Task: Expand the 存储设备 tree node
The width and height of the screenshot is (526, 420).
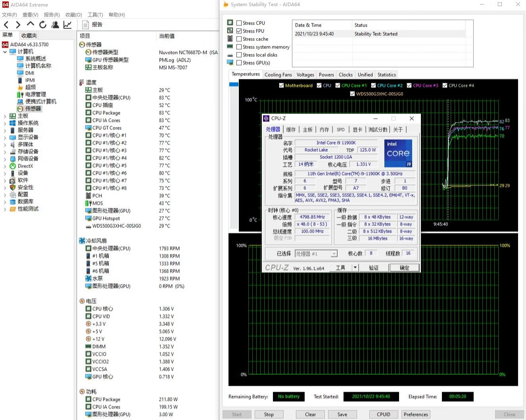Action: [x=5, y=152]
